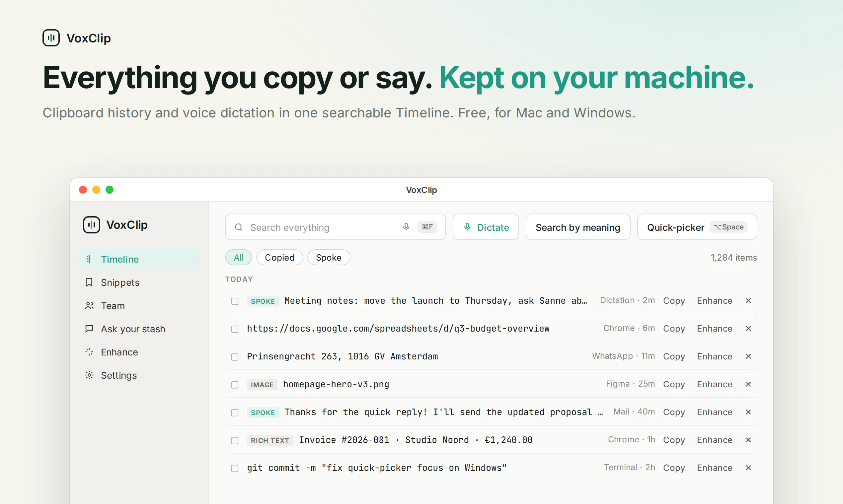The image size is (843, 504).
Task: Click the TODAY section heading
Action: coord(239,279)
